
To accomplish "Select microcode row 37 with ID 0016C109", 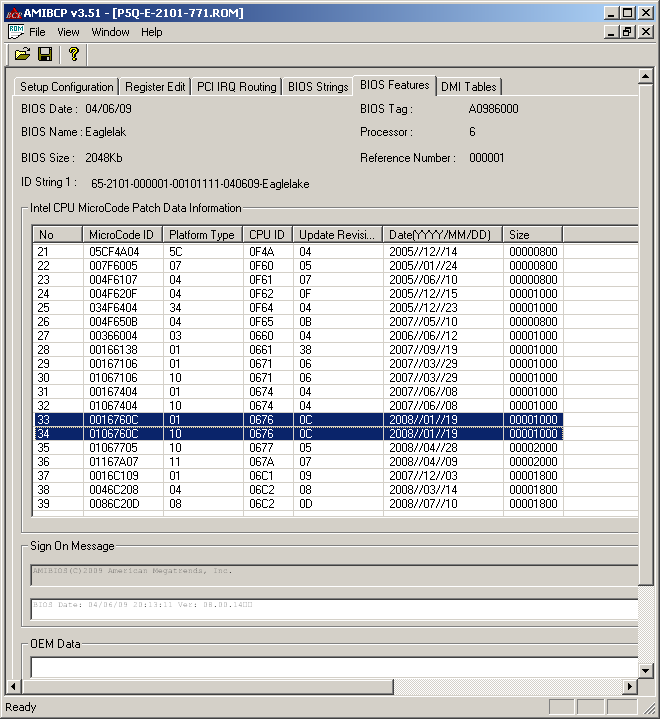I will [299, 476].
